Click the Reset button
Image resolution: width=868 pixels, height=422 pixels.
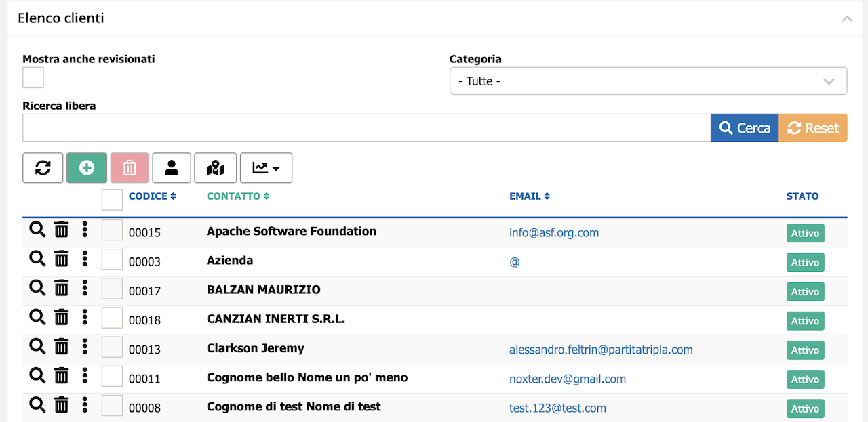813,128
